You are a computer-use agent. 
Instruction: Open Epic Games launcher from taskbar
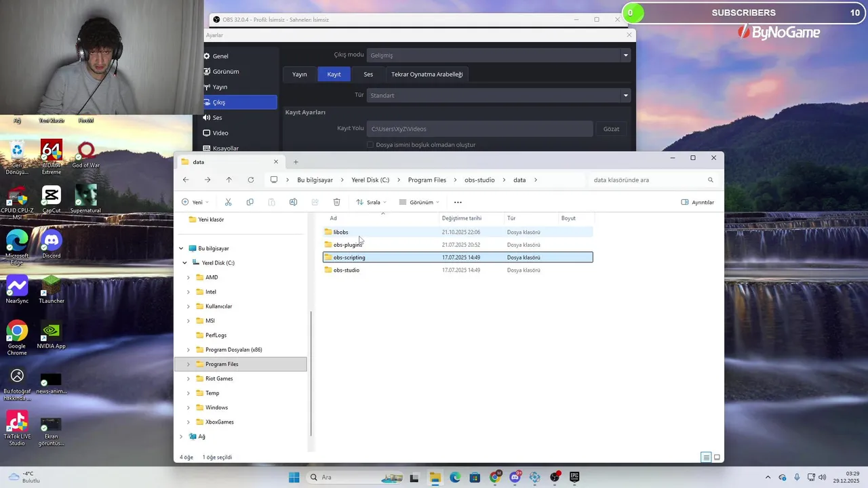click(x=574, y=477)
